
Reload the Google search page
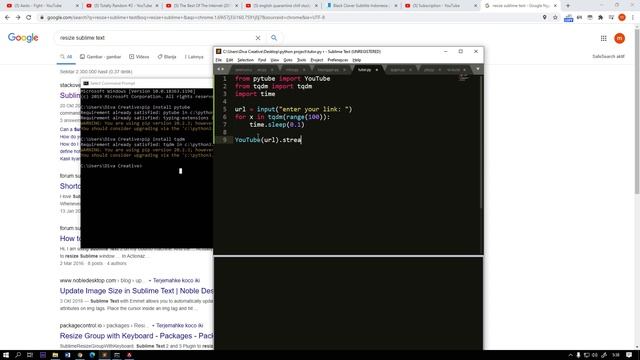[x=29, y=18]
